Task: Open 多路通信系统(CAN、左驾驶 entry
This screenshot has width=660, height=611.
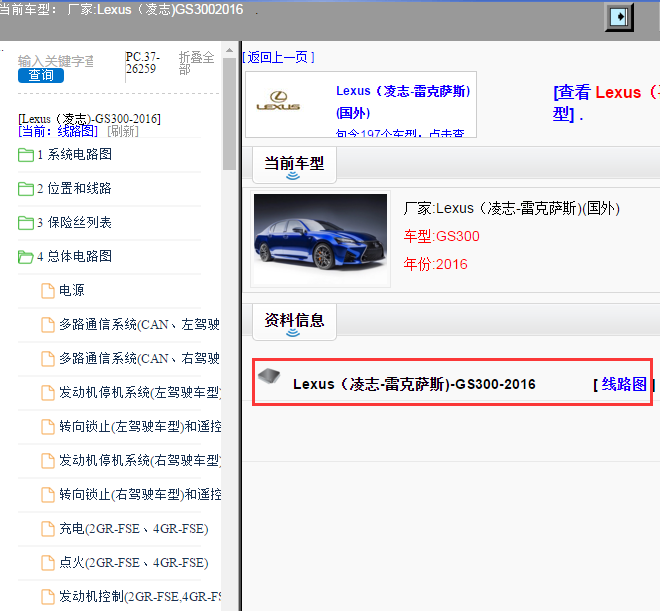Action: [x=139, y=324]
